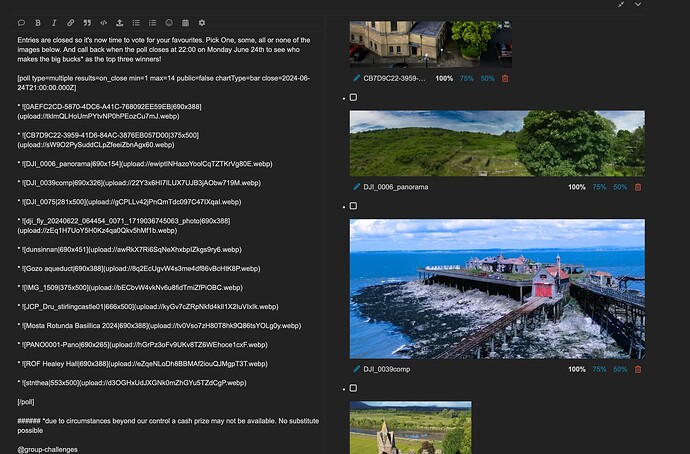The height and width of the screenshot is (454, 690).
Task: Click the DJI_0039comp markdown line in editor
Action: pos(139,183)
